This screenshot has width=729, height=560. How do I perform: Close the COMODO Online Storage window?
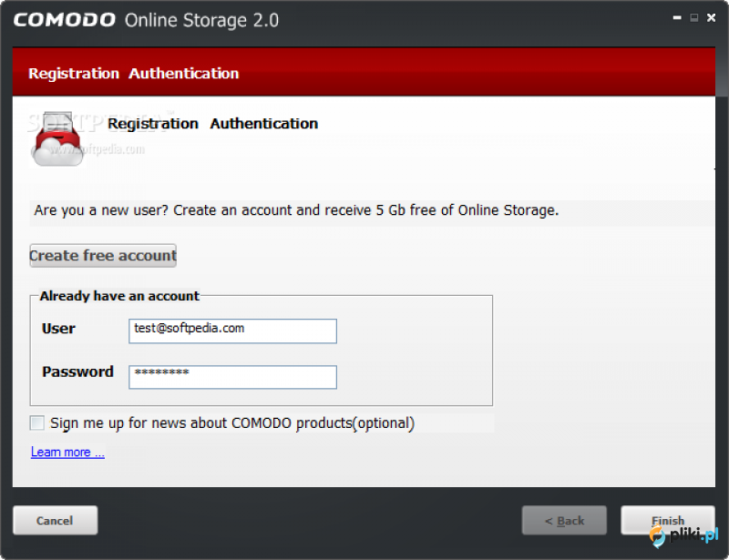tap(711, 17)
